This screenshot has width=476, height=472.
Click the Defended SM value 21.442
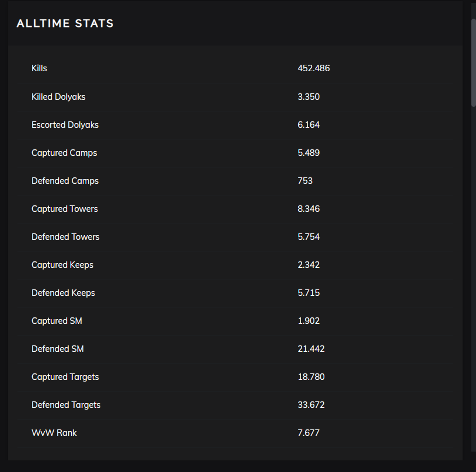tap(311, 349)
